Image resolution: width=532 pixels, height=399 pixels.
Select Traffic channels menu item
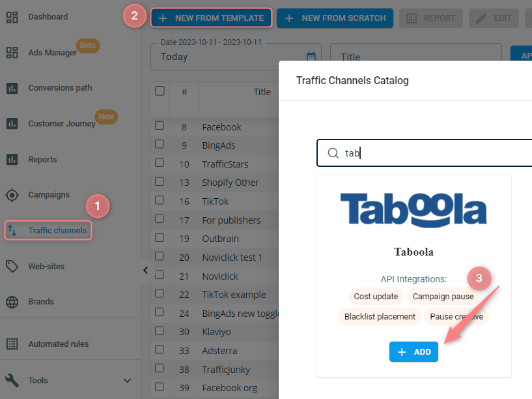coord(48,231)
